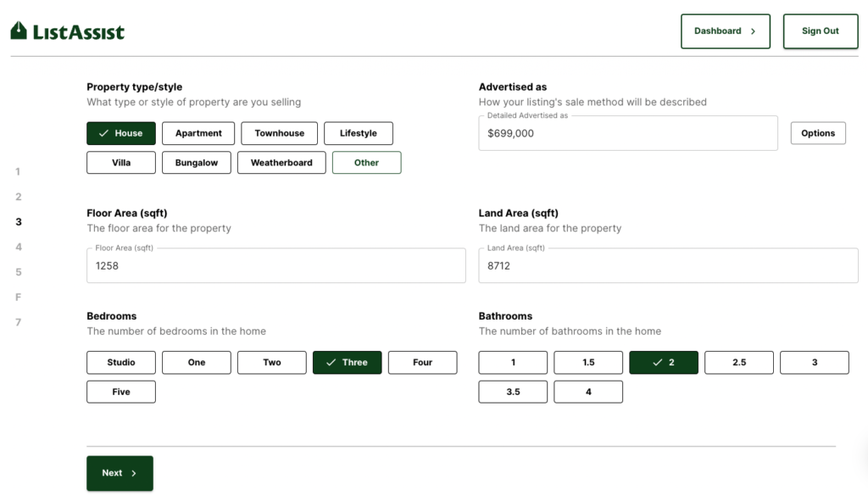Choose Townhouse property style
Image resolution: width=868 pixels, height=496 pixels.
click(x=279, y=133)
